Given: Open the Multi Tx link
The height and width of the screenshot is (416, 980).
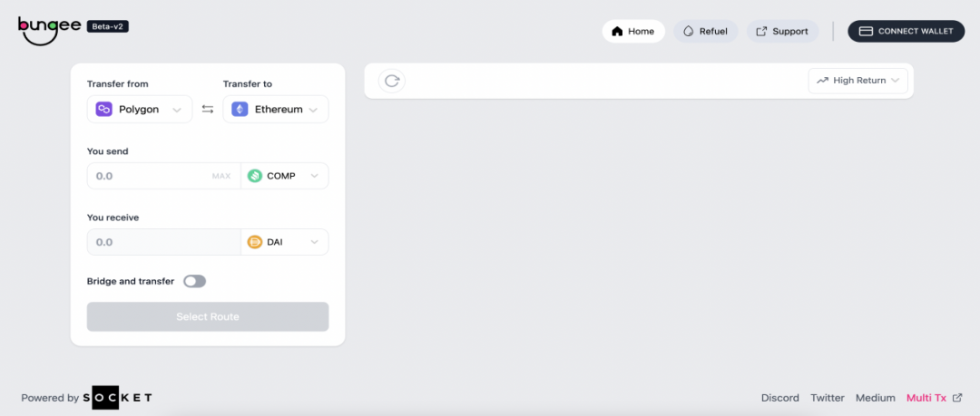Looking at the screenshot, I should pos(934,398).
